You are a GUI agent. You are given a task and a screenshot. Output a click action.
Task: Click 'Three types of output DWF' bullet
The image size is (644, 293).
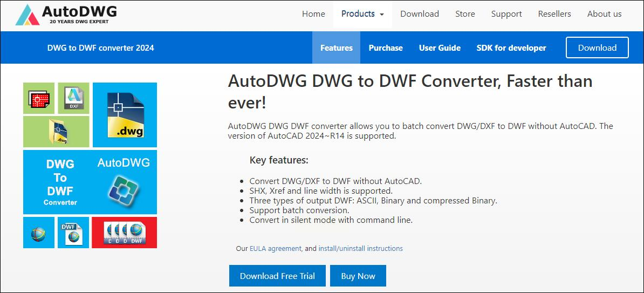coord(373,201)
